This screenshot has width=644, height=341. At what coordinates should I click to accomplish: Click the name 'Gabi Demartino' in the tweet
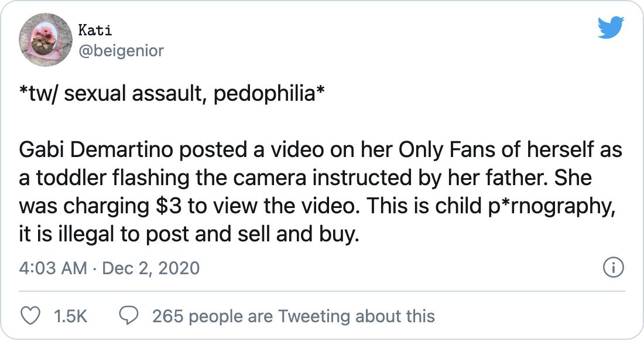[96, 151]
